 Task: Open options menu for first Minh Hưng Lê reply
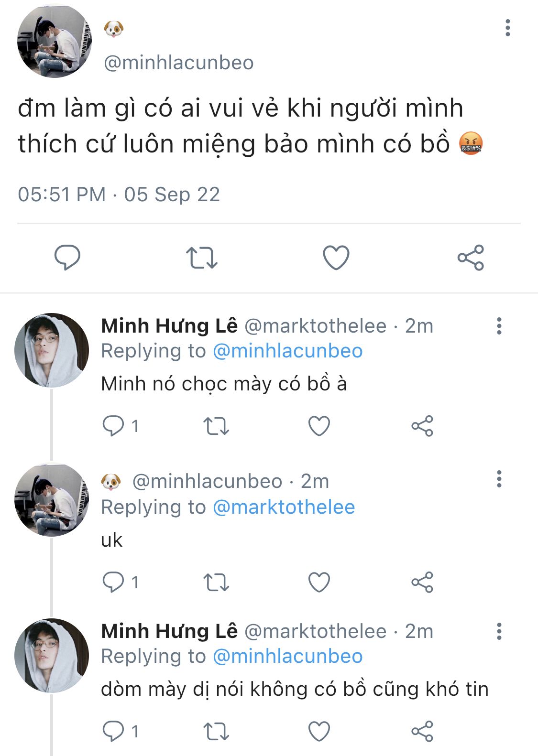[x=499, y=326]
